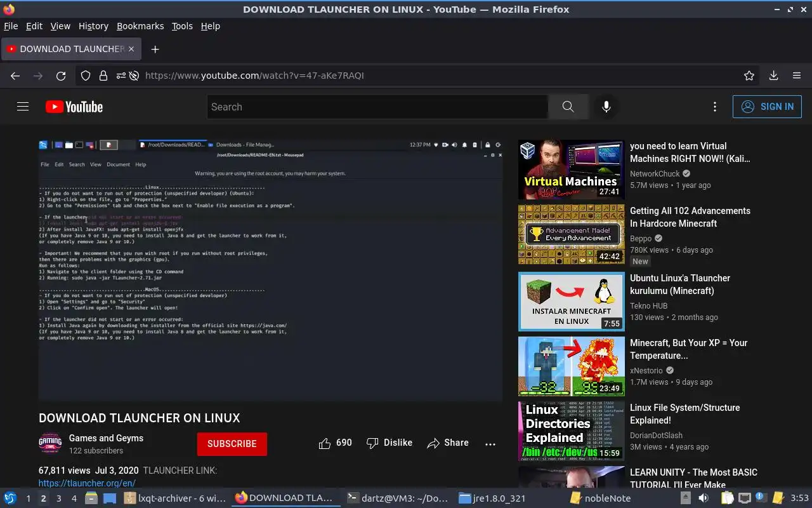
Task: Switch to workspace 4
Action: click(74, 498)
